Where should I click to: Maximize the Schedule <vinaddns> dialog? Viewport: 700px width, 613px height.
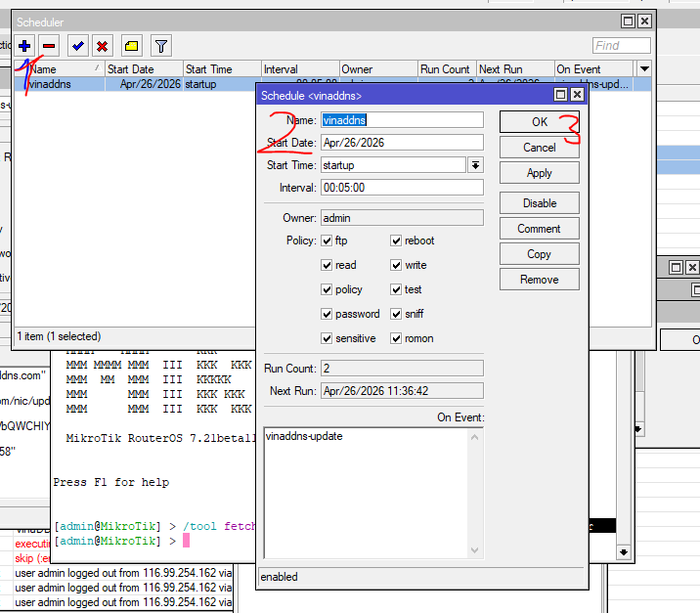click(560, 95)
